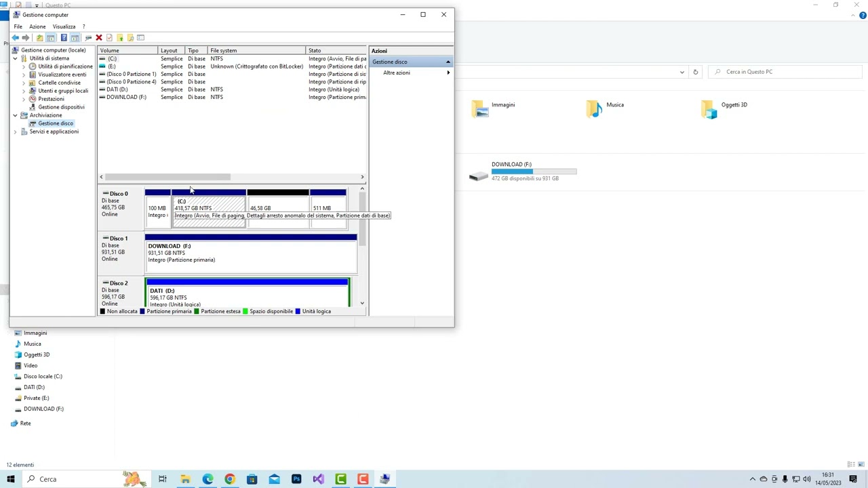Viewport: 868px width, 488px height.
Task: Click the last toolbar icon with list view
Action: pyautogui.click(x=141, y=38)
